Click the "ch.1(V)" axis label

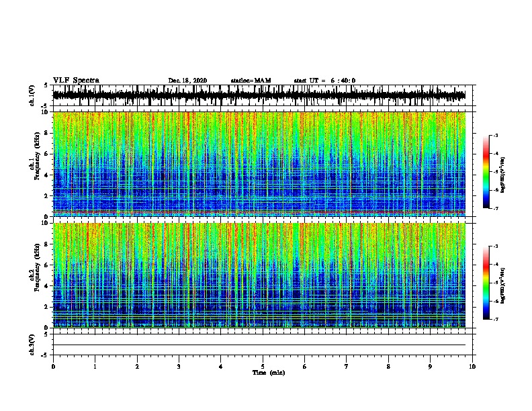click(32, 95)
